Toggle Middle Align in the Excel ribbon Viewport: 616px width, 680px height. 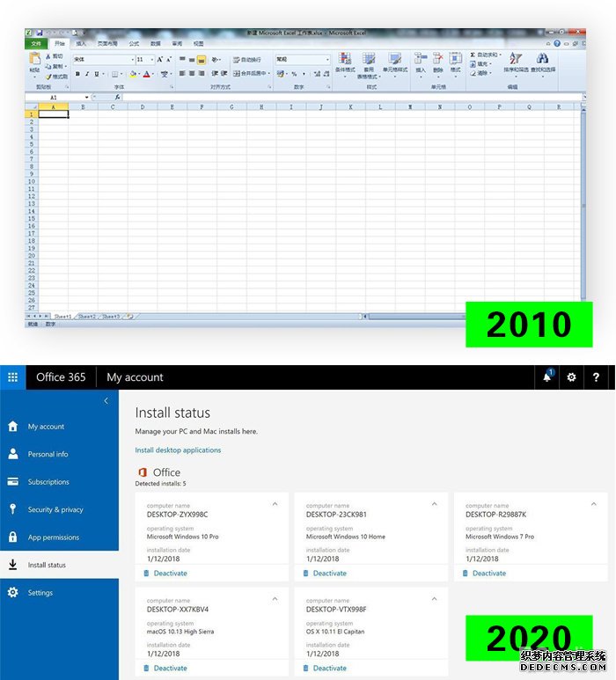[191, 60]
